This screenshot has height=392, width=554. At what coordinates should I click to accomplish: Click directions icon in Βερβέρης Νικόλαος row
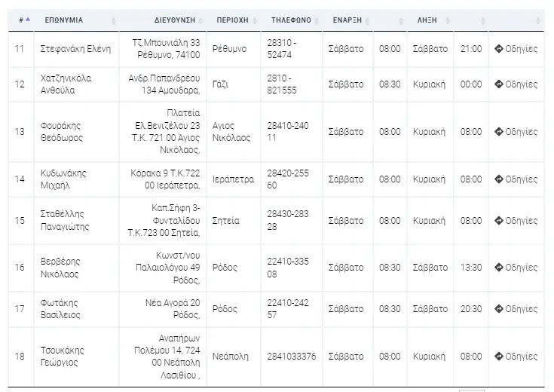tap(498, 268)
